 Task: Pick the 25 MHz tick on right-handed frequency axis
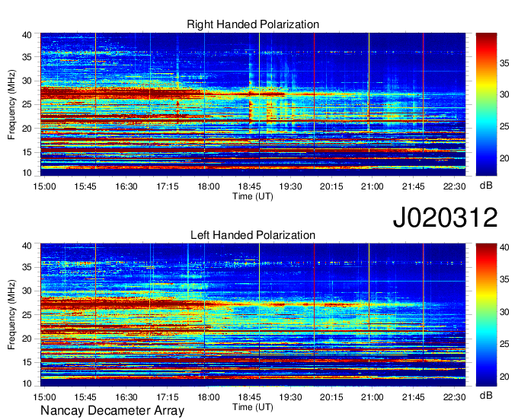pyautogui.click(x=27, y=104)
